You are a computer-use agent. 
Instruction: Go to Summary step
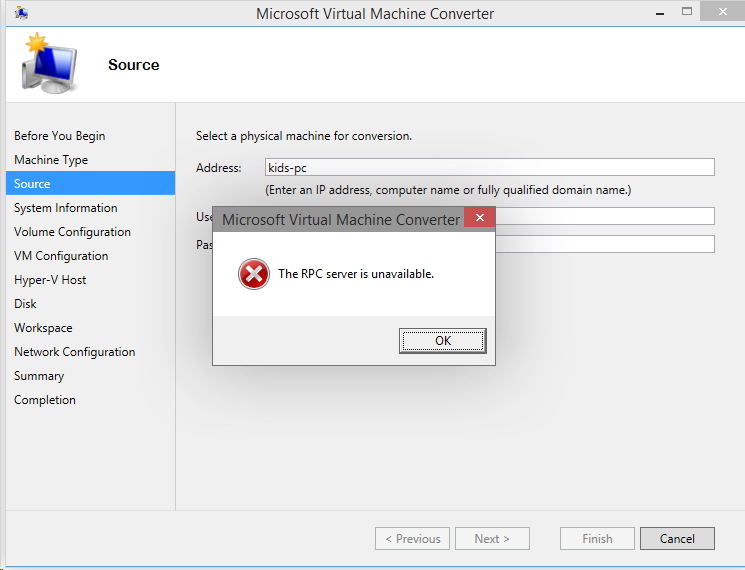click(39, 376)
